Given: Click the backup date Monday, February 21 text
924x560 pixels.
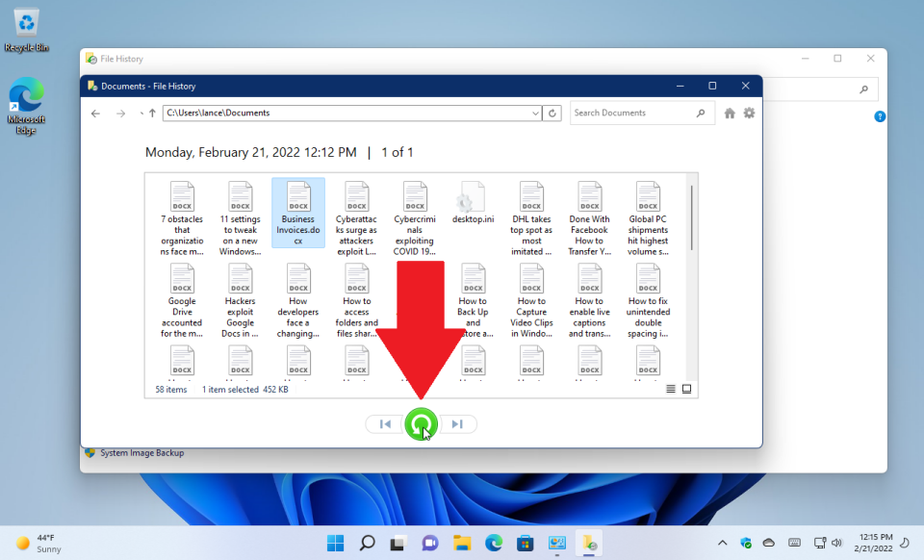Looking at the screenshot, I should click(251, 153).
